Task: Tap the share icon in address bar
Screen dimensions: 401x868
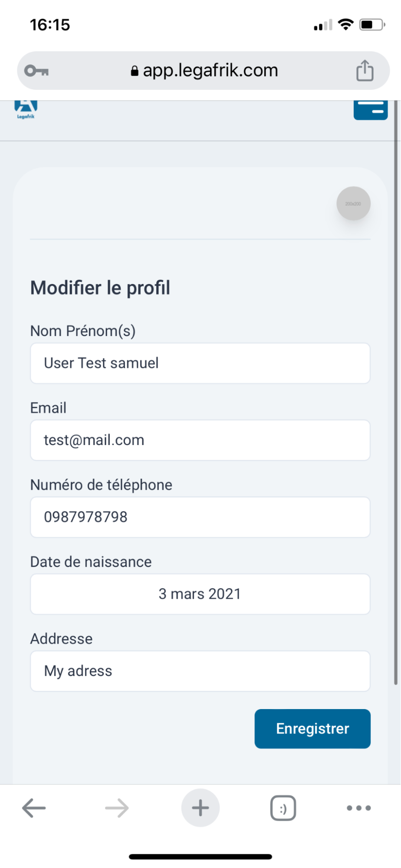Action: (x=365, y=70)
